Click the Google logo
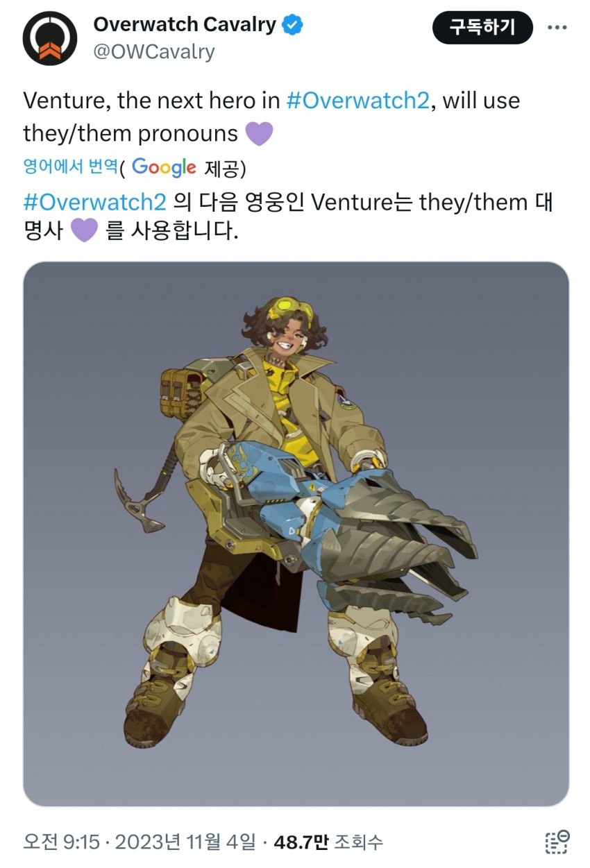590x868 pixels. [164, 168]
